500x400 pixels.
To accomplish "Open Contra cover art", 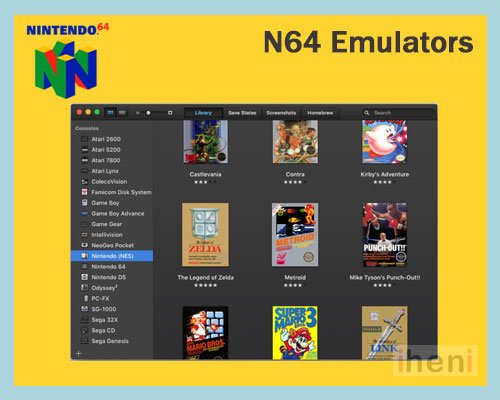I will click(295, 142).
